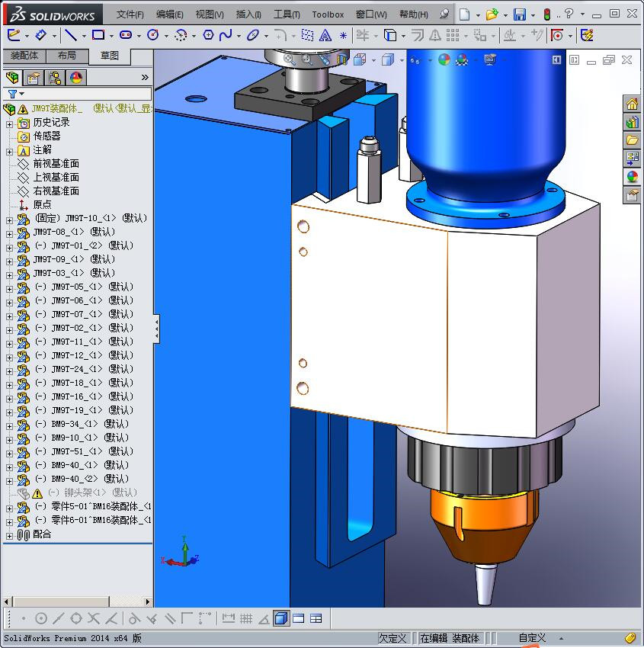Open the filter dropdown in feature tree
The height and width of the screenshot is (648, 644).
pyautogui.click(x=22, y=94)
